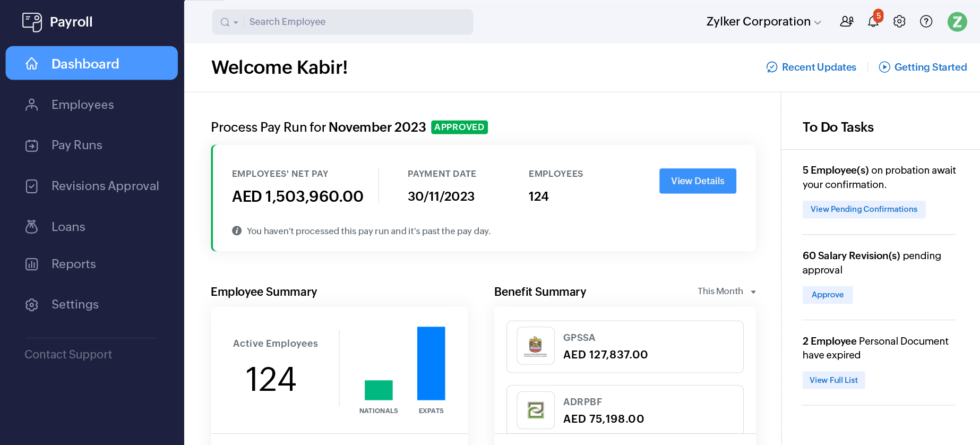Go to Employees in the sidebar

point(82,105)
